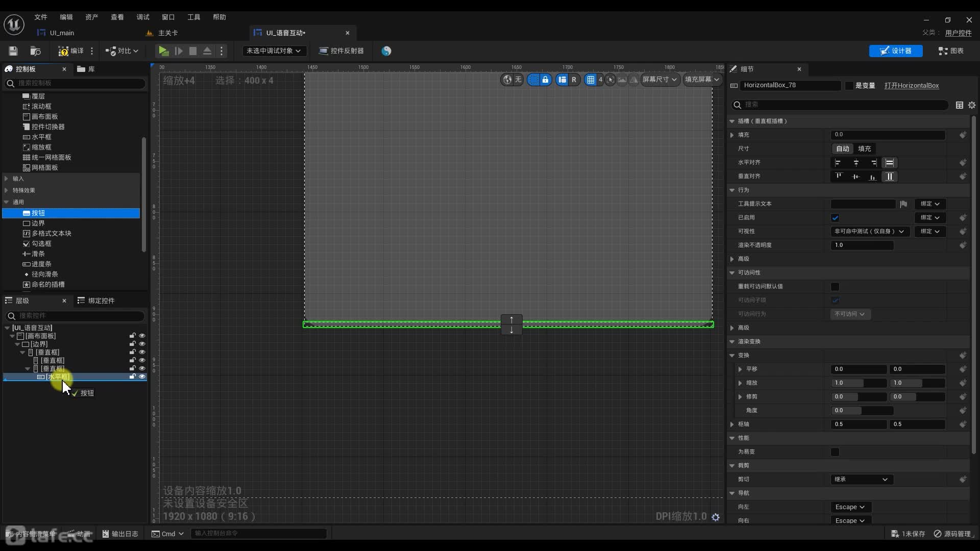Image resolution: width=980 pixels, height=551 pixels.
Task: Adjust the 角度 angle slider
Action: click(x=862, y=410)
